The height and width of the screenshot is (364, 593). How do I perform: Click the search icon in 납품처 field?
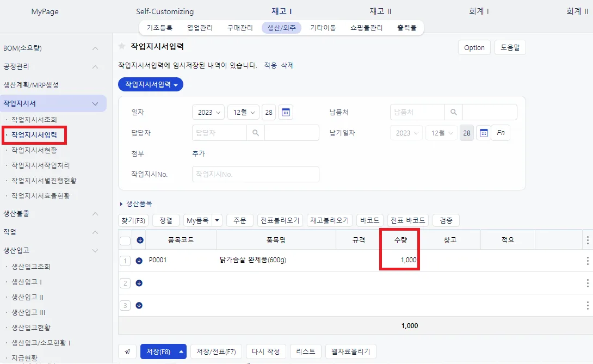[453, 113]
